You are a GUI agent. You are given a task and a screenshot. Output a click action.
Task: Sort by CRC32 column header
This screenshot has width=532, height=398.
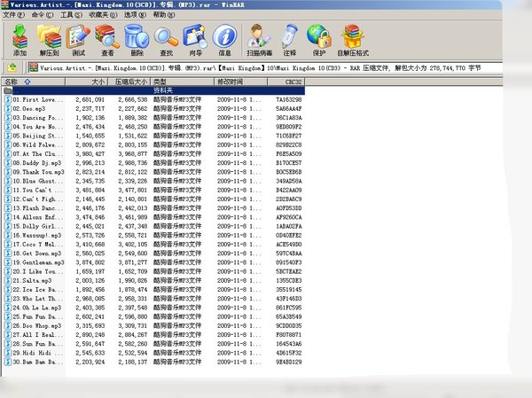(286, 82)
